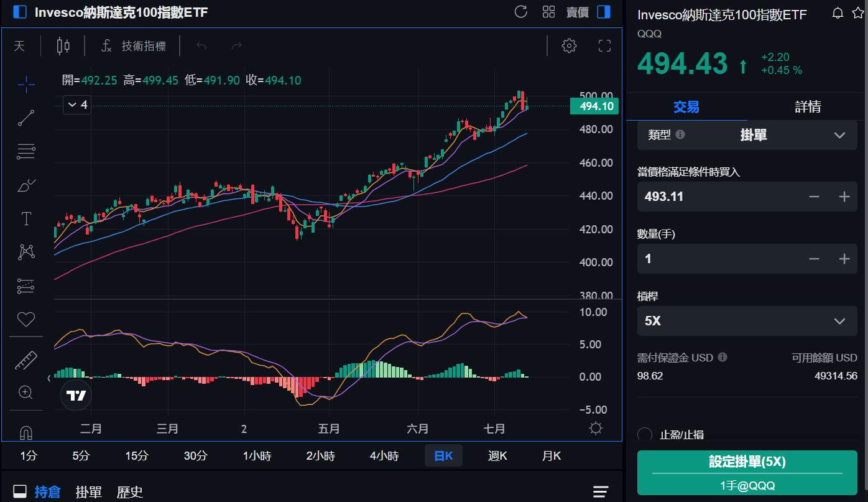Click the TradingView logo
The width and height of the screenshot is (868, 502).
76,395
